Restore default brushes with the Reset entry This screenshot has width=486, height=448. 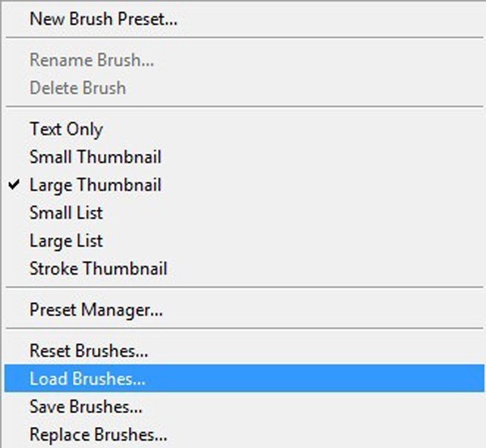88,351
